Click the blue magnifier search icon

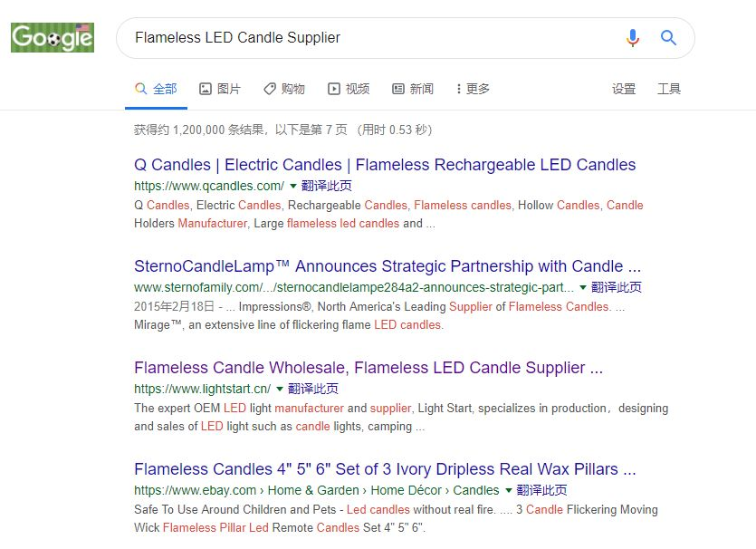tap(668, 38)
